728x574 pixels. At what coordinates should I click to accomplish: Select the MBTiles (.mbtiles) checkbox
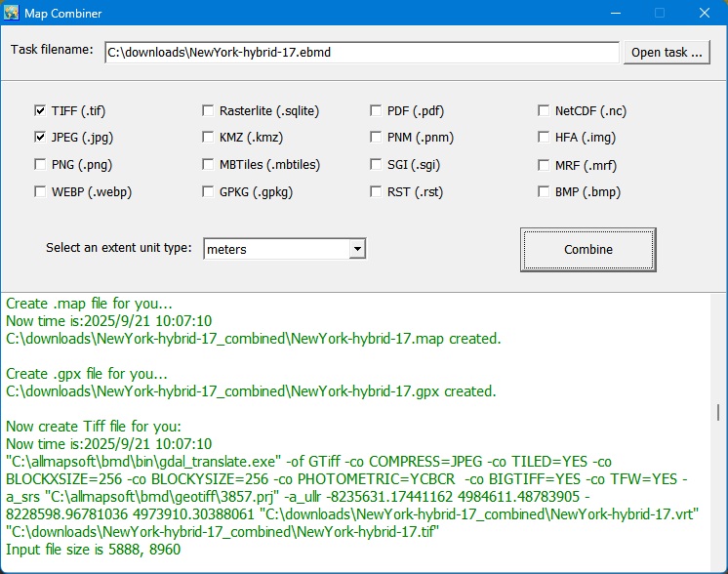[x=209, y=166]
